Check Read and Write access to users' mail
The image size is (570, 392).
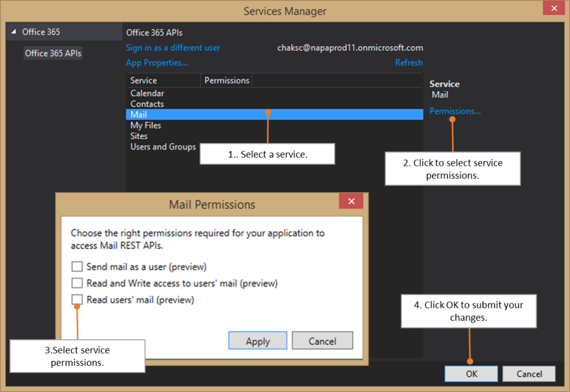click(x=77, y=283)
